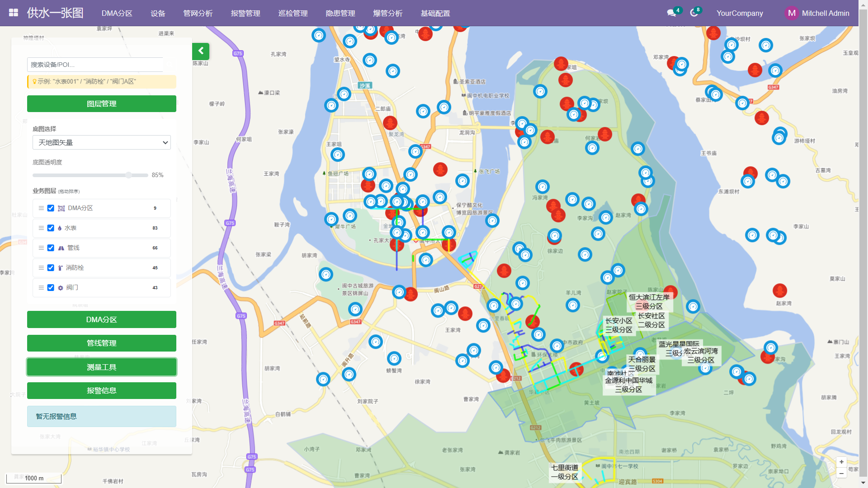Viewport: 868px width, 488px height.
Task: Collapse the side panel with the arrow button
Action: coord(201,51)
